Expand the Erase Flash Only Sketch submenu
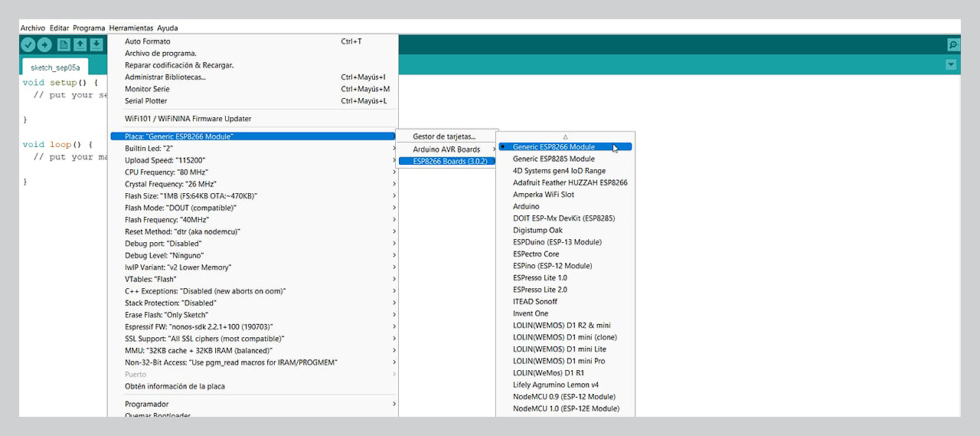Screen dimensions: 980x436 [253, 315]
